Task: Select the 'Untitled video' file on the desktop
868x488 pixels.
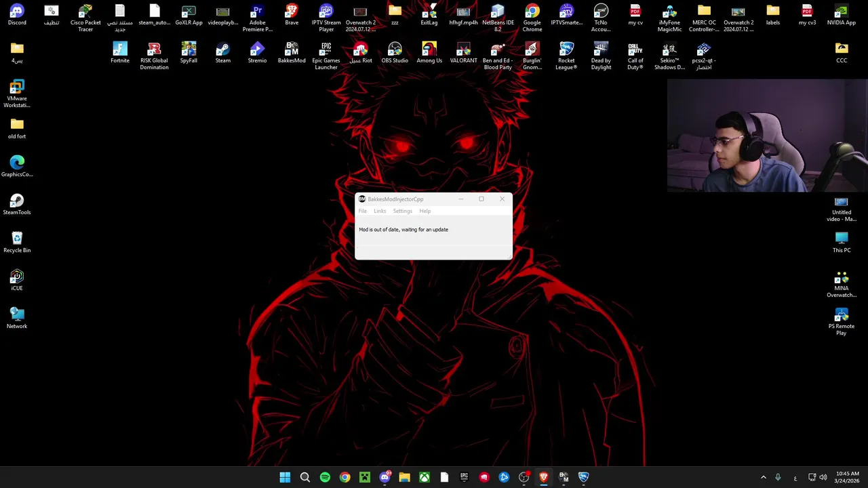Action: point(842,208)
